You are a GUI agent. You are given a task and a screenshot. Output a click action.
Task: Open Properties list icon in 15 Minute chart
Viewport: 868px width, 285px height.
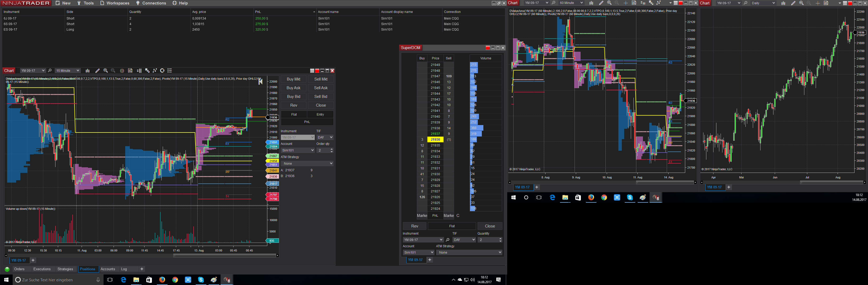tap(170, 71)
